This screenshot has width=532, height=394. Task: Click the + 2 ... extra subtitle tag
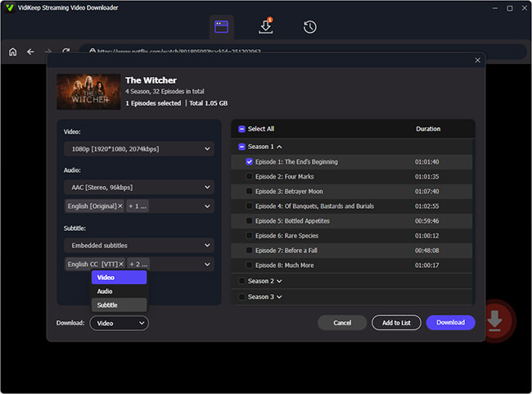138,264
